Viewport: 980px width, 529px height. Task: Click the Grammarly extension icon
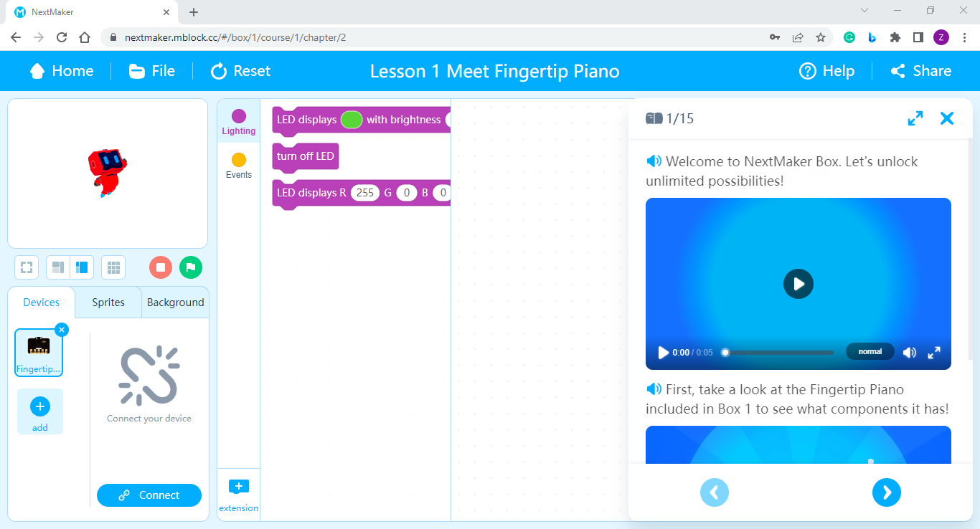[849, 37]
